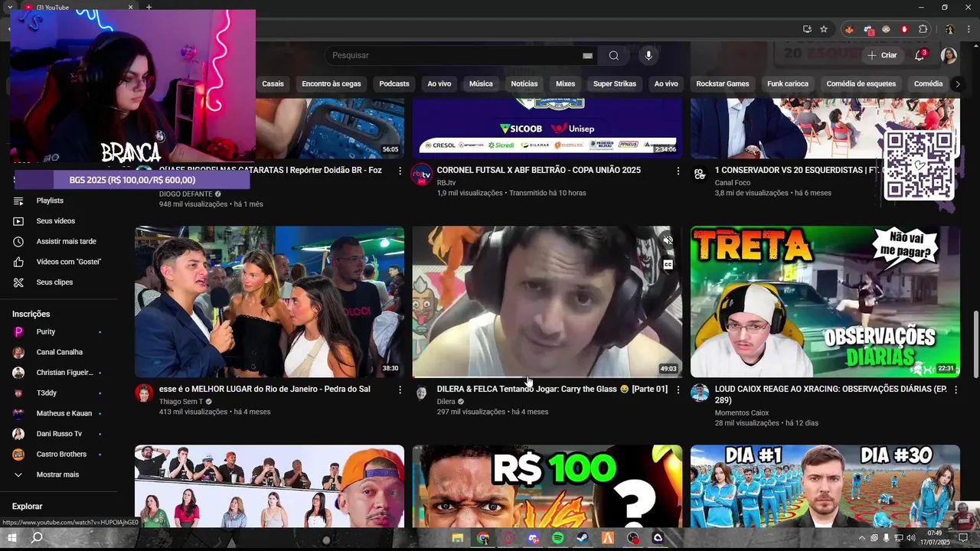Screen dimensions: 980x551
Task: Open YouTube notifications bell
Action: pos(920,55)
